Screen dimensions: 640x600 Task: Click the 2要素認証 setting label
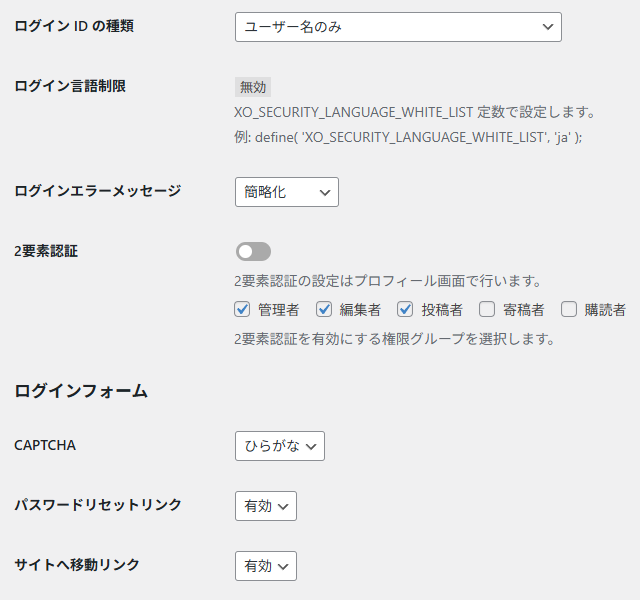coord(46,251)
